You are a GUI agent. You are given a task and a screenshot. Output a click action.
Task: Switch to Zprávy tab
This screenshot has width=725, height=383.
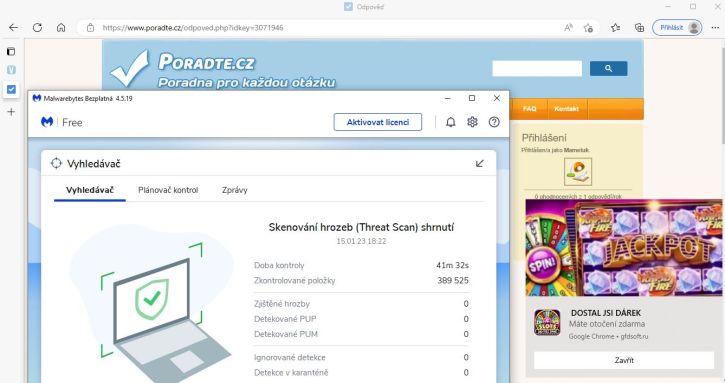tap(234, 190)
